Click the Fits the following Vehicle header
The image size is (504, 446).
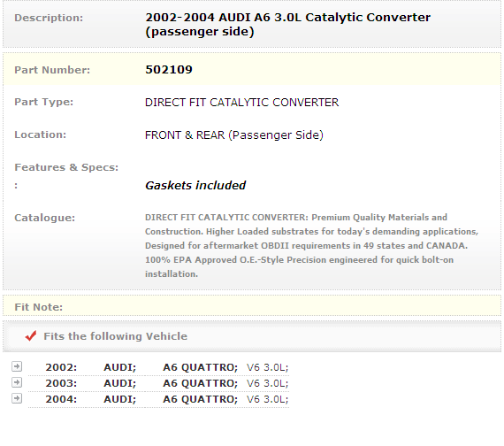click(x=116, y=336)
